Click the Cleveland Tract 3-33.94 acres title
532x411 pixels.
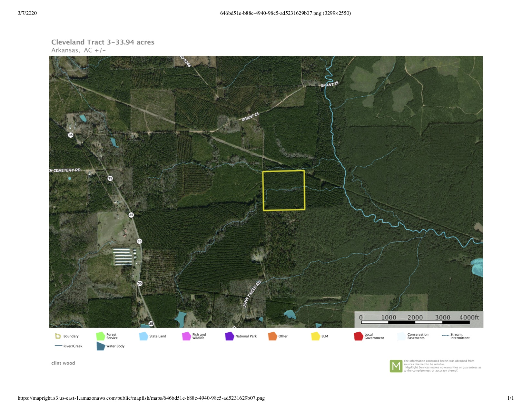pyautogui.click(x=103, y=42)
